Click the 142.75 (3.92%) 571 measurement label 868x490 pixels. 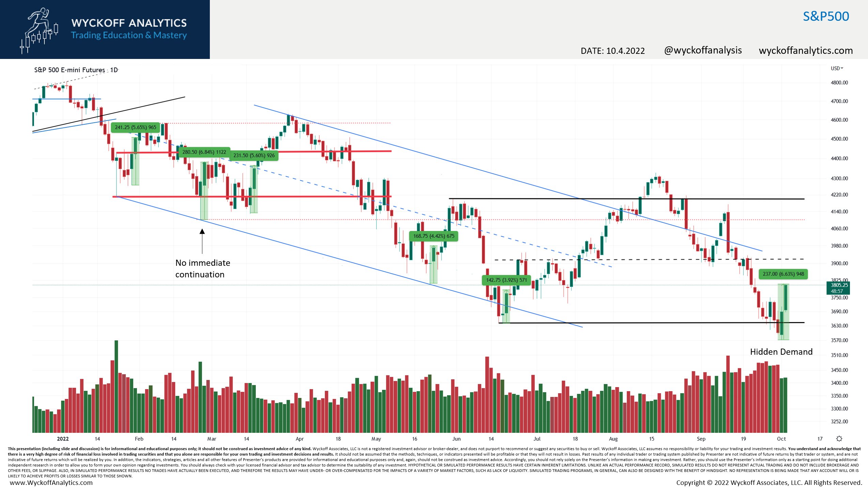click(506, 280)
